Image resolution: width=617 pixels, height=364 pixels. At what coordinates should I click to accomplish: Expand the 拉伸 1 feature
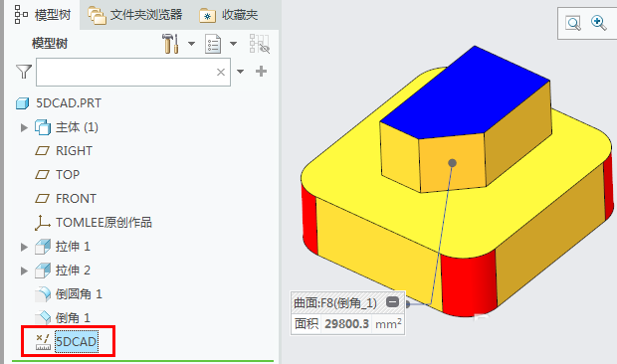[x=24, y=247]
